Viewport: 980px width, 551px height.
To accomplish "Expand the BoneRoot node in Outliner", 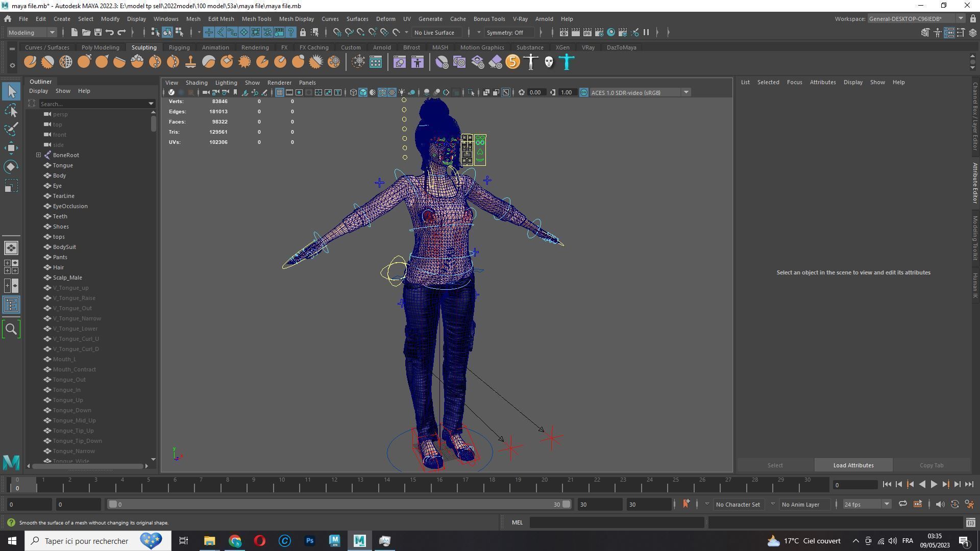I will [x=38, y=155].
